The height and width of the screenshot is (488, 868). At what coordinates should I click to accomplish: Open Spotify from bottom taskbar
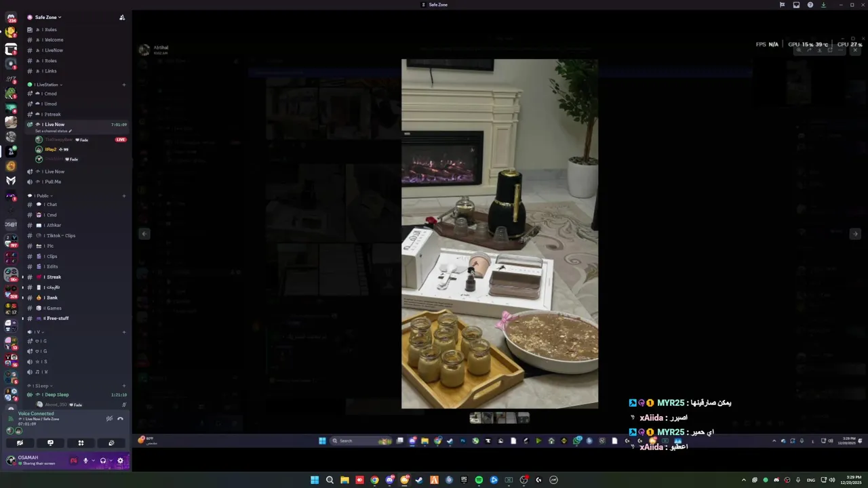[x=479, y=480]
